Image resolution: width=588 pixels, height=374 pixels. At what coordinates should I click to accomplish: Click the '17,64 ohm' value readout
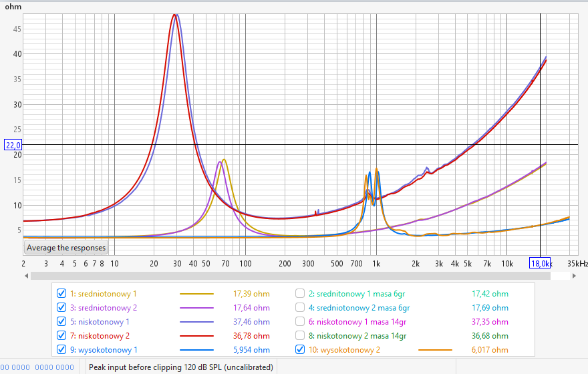tap(251, 308)
